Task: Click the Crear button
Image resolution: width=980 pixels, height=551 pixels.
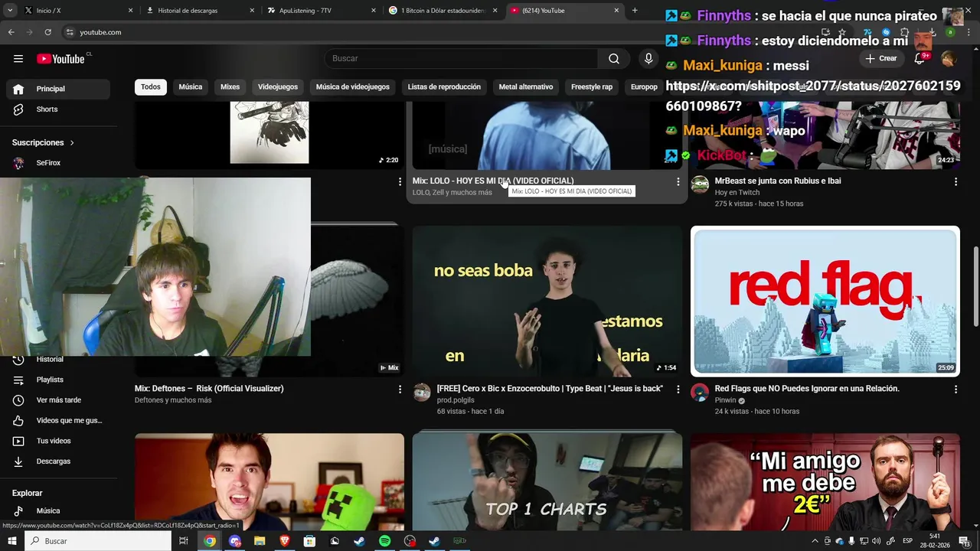Action: click(881, 58)
